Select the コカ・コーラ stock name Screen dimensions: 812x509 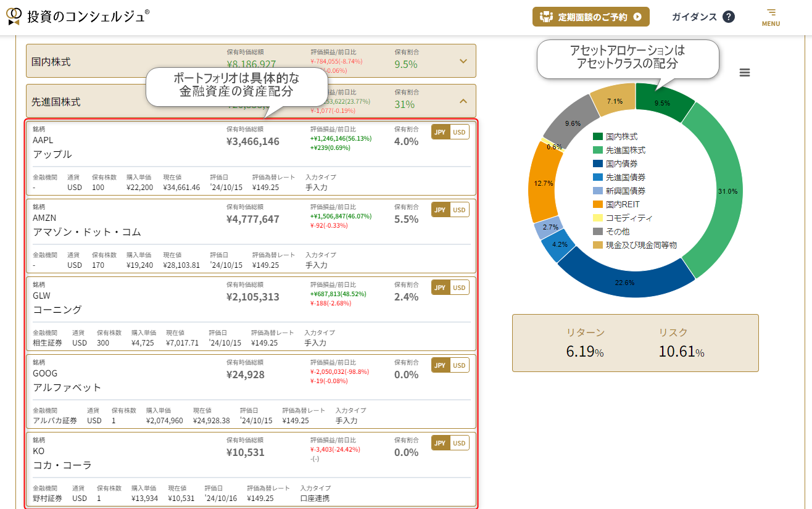click(x=62, y=465)
